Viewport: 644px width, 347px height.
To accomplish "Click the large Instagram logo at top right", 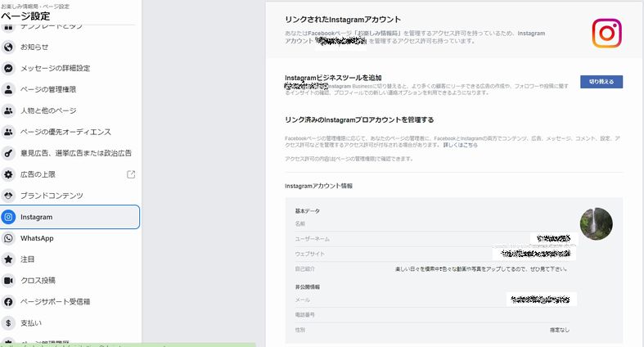I will click(606, 34).
